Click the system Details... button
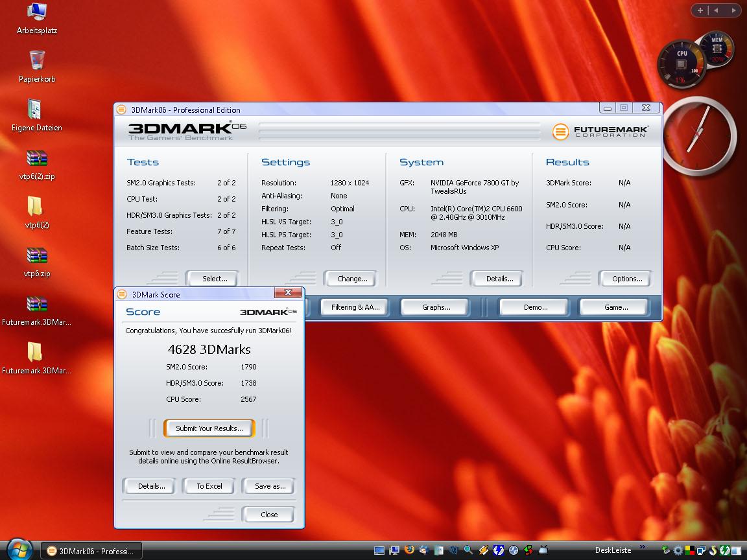This screenshot has width=747, height=560. 497,279
